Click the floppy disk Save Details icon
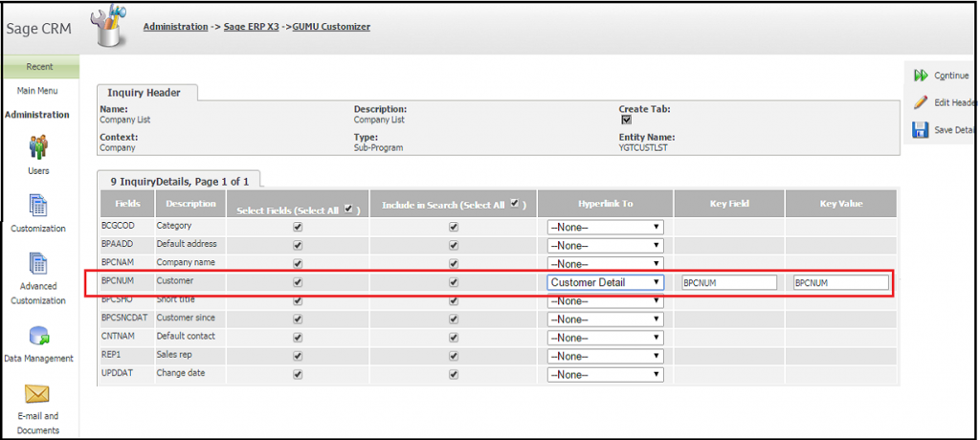This screenshot has height=440, width=980. (x=920, y=130)
